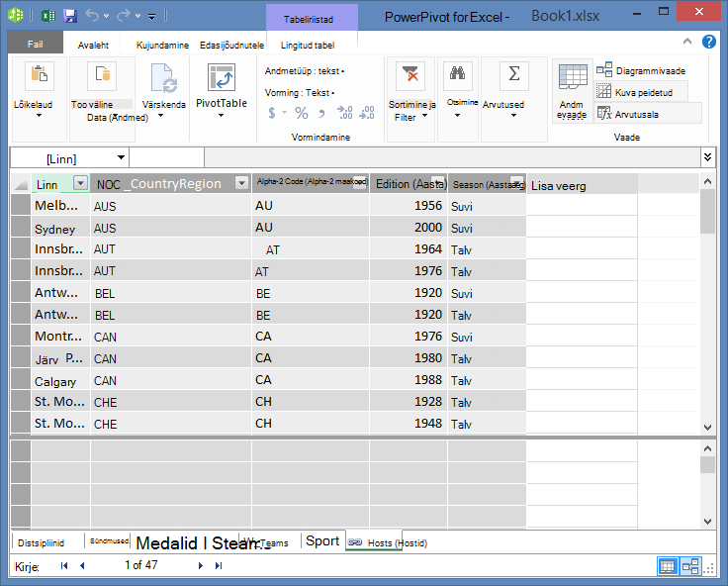
Task: Clear all filters in Sortimine ja Filter
Action: (410, 75)
